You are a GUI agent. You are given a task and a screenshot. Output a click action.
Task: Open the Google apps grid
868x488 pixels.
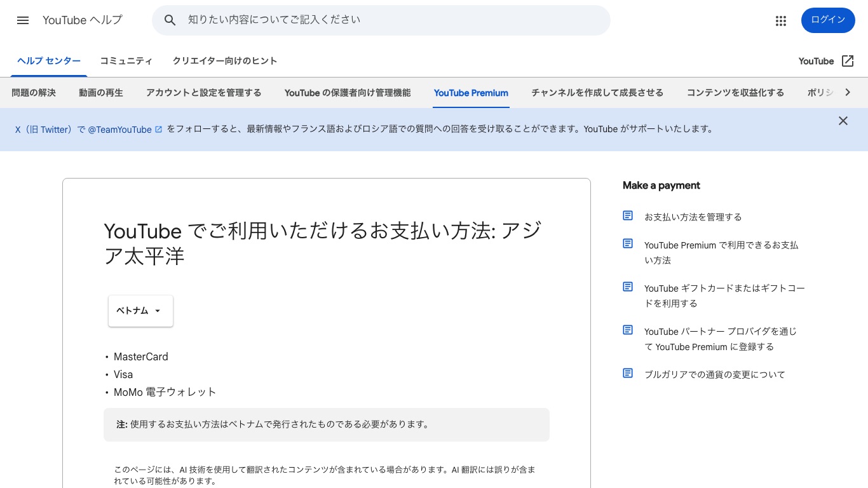(x=781, y=21)
